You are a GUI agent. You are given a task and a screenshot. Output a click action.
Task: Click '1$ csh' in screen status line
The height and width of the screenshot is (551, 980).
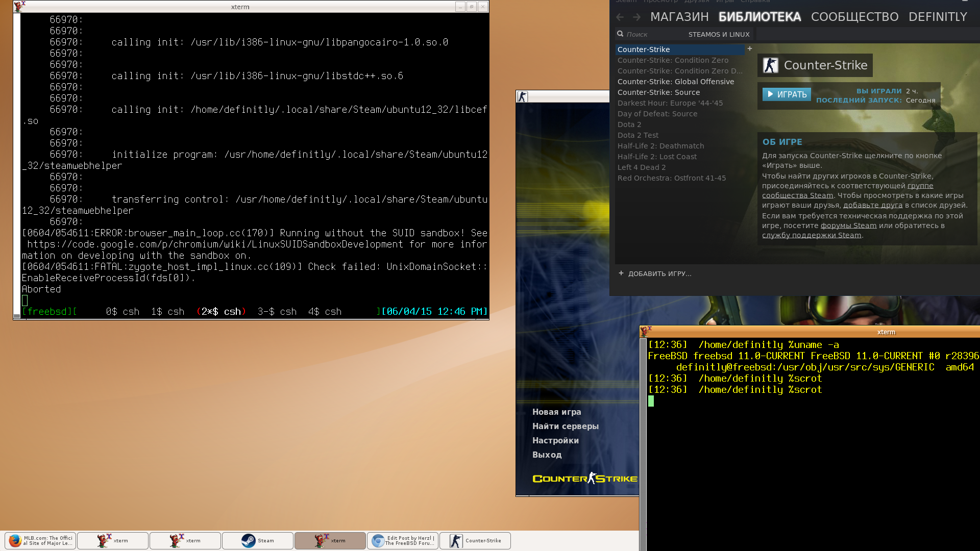(x=167, y=312)
